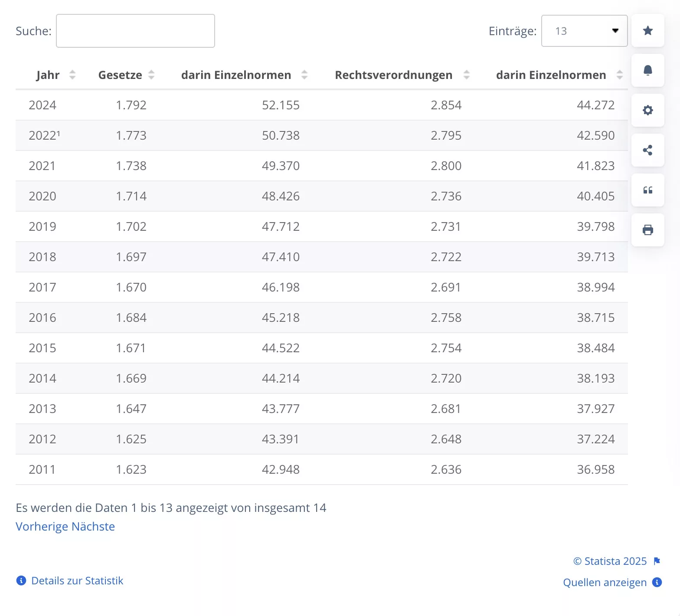
Task: Go to Vorherige page
Action: 42,526
